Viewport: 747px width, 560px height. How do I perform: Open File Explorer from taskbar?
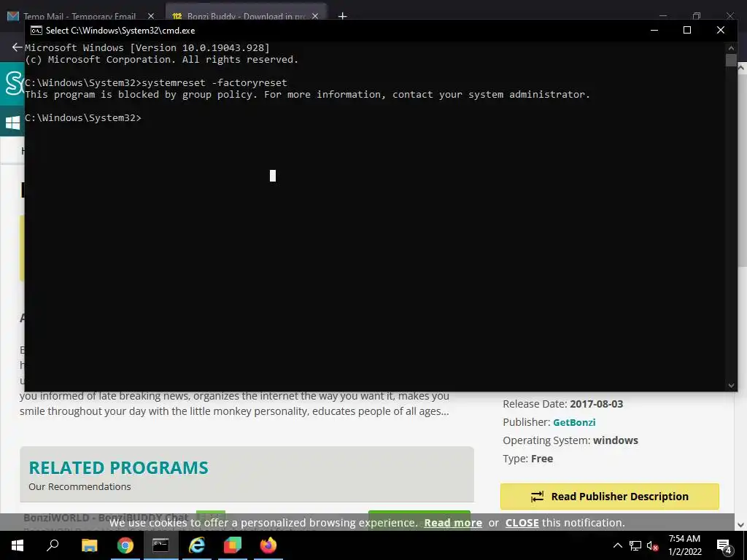coord(89,545)
